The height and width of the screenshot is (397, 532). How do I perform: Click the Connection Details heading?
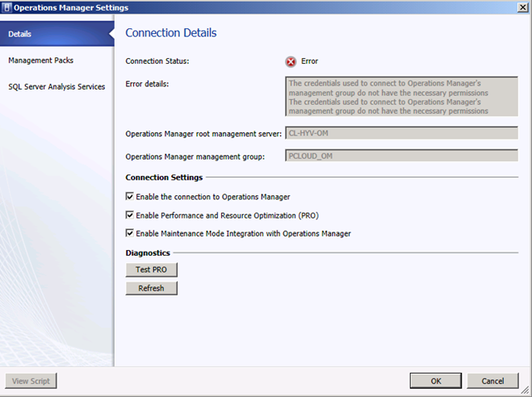pos(171,33)
